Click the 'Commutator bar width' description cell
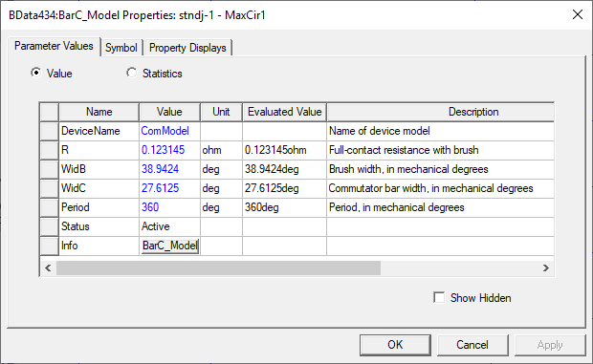 click(x=441, y=188)
